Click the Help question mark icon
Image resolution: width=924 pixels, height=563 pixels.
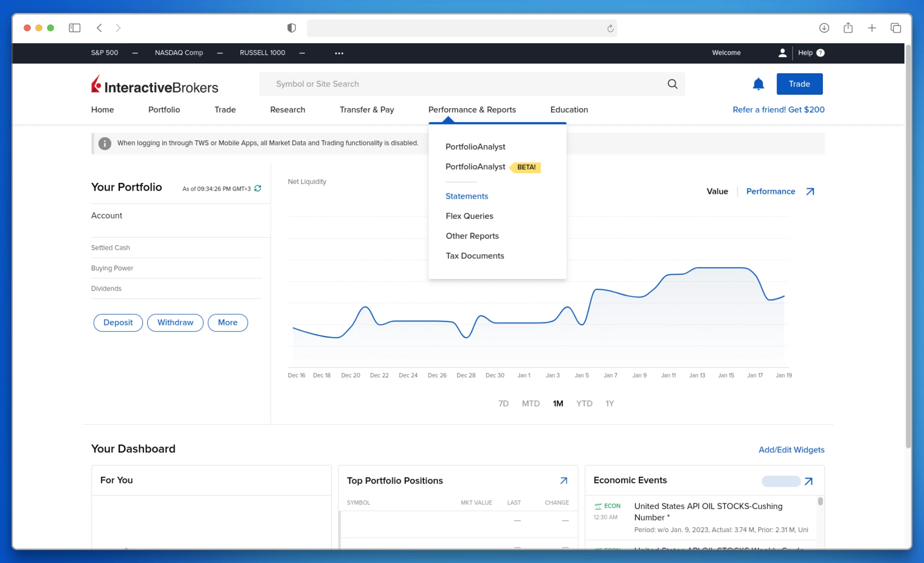(x=821, y=53)
